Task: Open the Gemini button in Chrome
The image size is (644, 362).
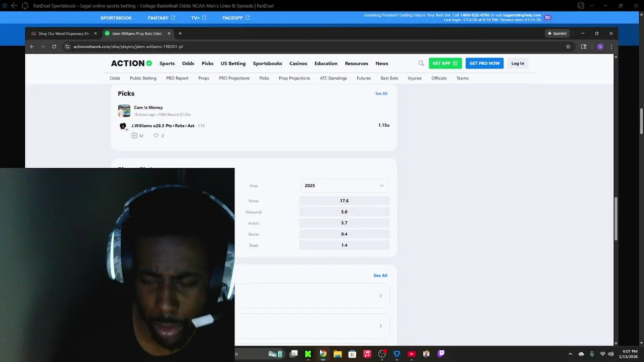Action: (x=557, y=34)
